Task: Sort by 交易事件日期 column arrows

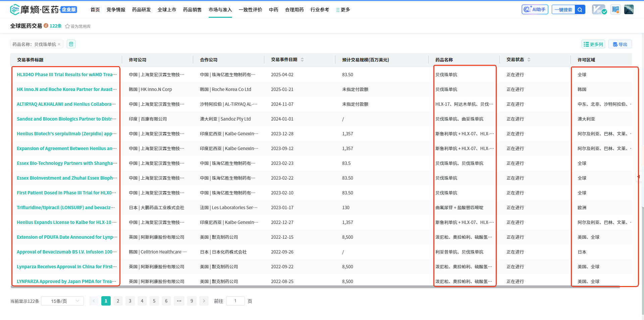Action: tap(302, 59)
